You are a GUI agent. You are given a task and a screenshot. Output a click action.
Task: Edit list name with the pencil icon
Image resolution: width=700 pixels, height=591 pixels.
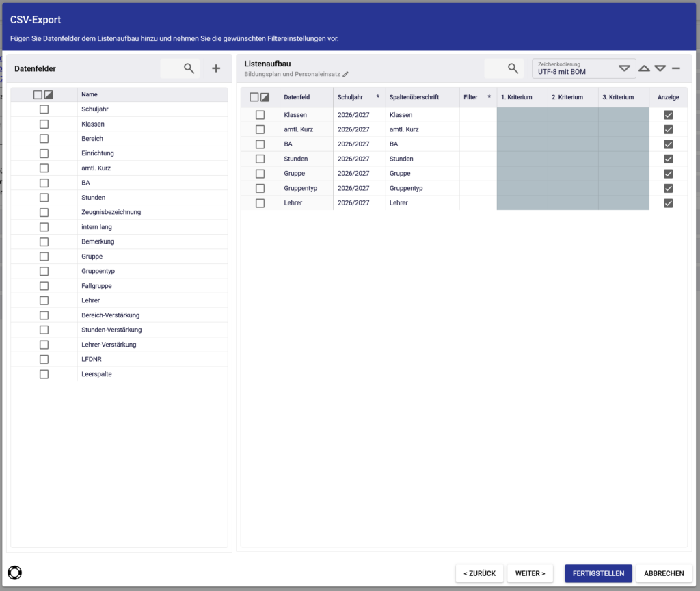pos(345,74)
